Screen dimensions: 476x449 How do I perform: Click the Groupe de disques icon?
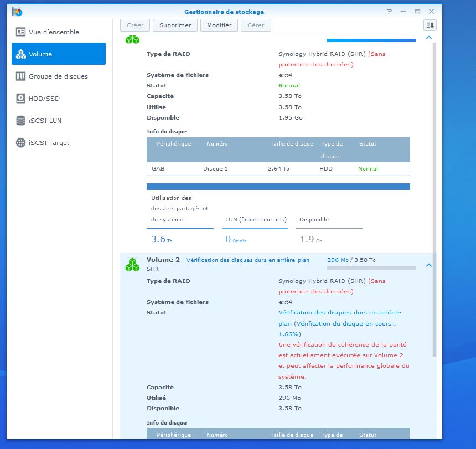(20, 76)
